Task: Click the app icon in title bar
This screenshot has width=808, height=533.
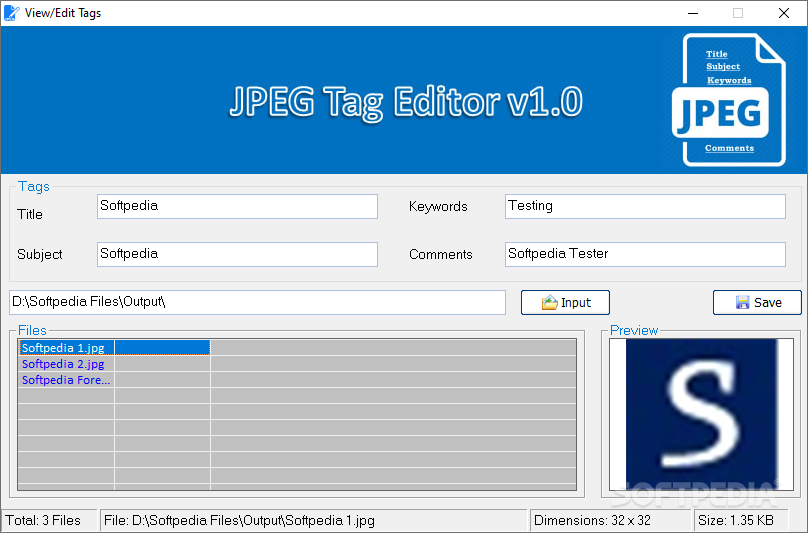Action: tap(11, 13)
